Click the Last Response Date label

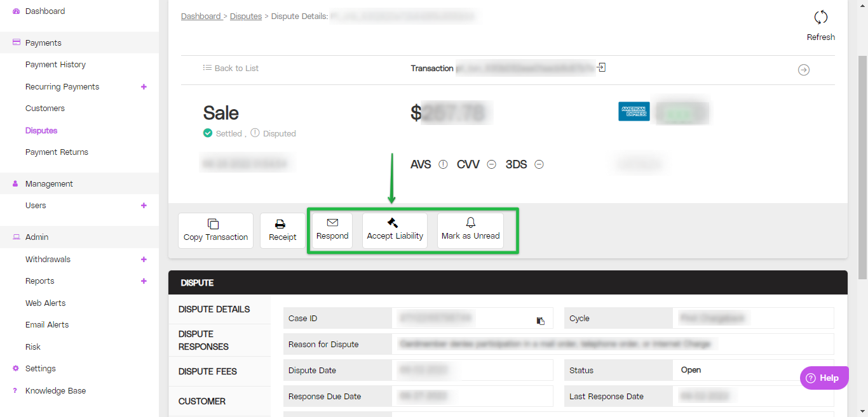606,397
